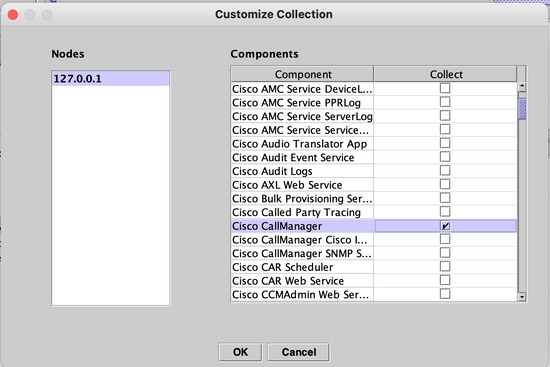Select node 127.0.0.1 in Nodes list
This screenshot has width=550, height=367.
pos(110,79)
